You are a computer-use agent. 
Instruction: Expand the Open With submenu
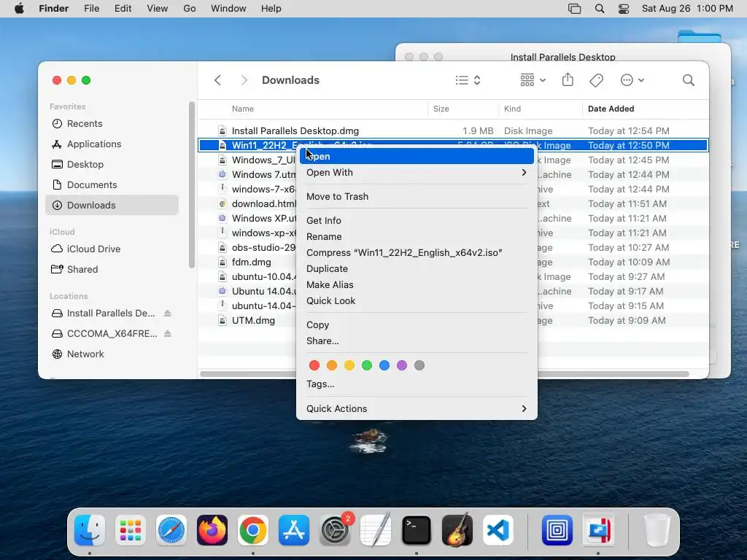pyautogui.click(x=417, y=172)
